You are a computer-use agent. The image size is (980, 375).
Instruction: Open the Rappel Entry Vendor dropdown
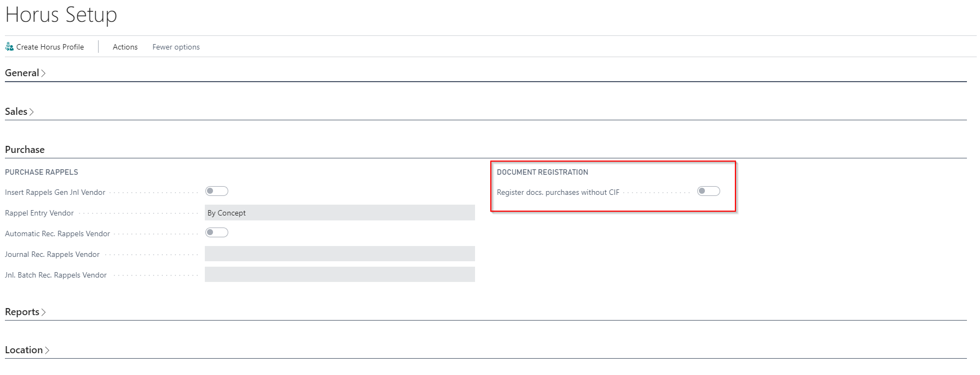click(340, 213)
